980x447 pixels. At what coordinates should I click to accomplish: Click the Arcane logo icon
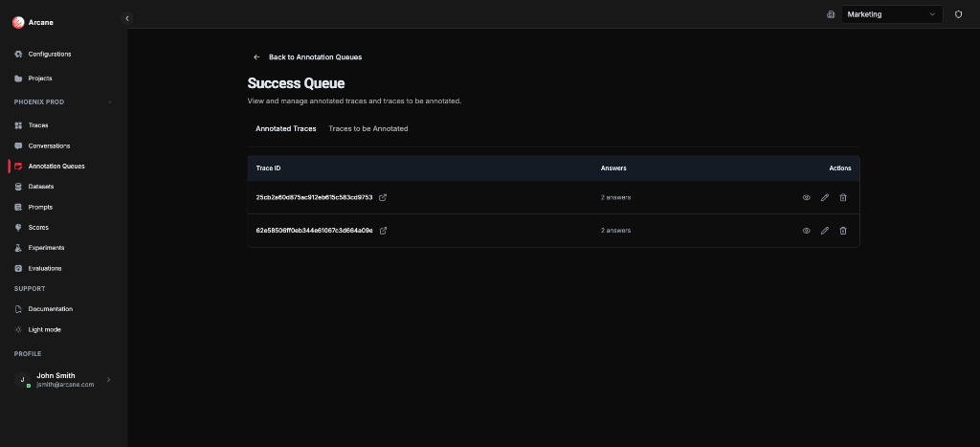point(18,22)
